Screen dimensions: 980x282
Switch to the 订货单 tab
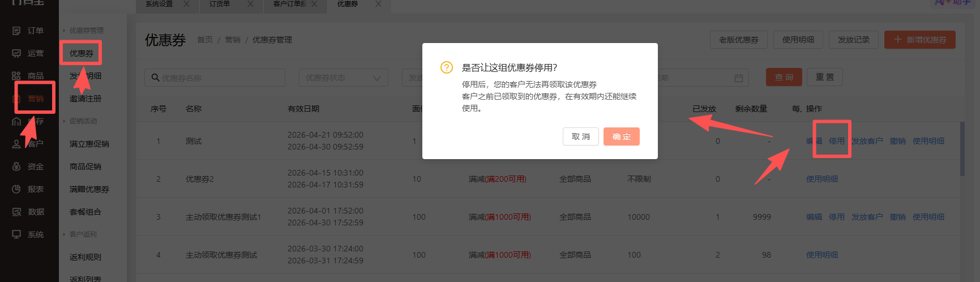pyautogui.click(x=220, y=4)
